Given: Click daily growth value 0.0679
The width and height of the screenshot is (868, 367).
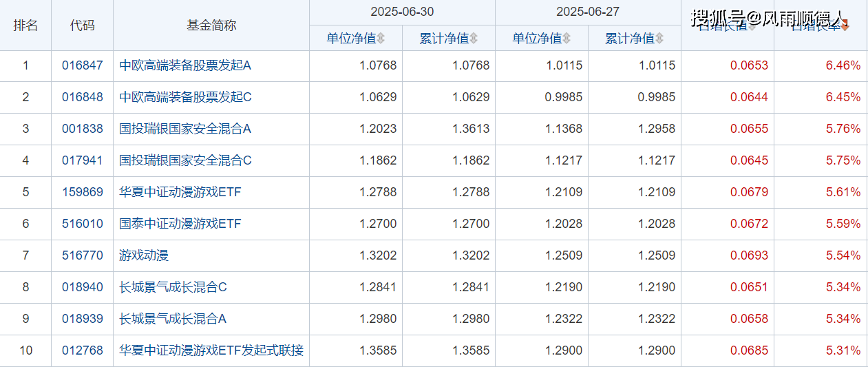Looking at the screenshot, I should (x=750, y=192).
